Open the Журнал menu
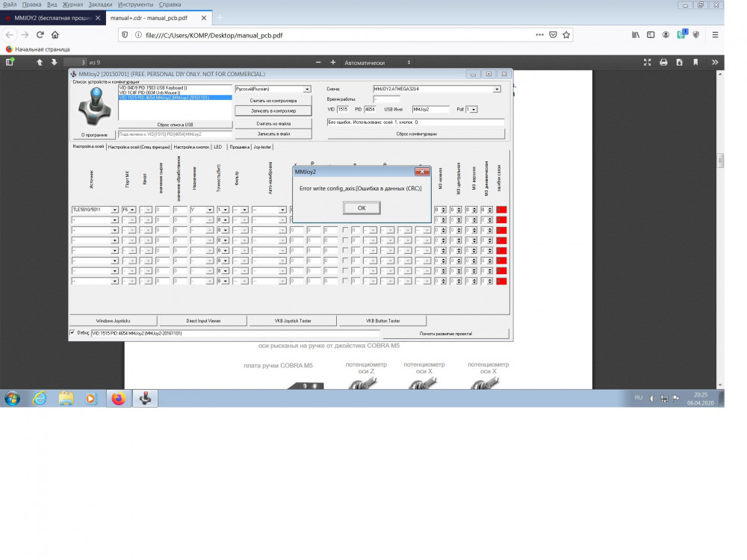 tap(72, 4)
